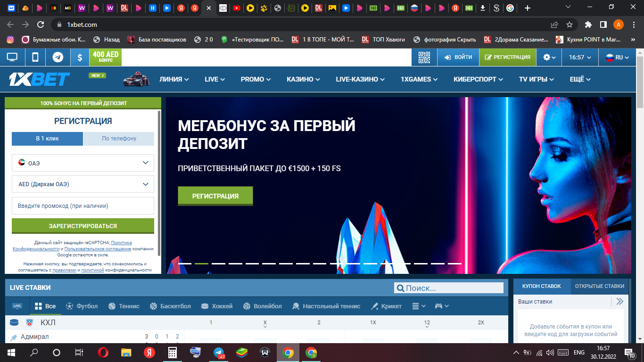Filter live bets by Настольный теннис
The image size is (644, 362).
pos(326,306)
